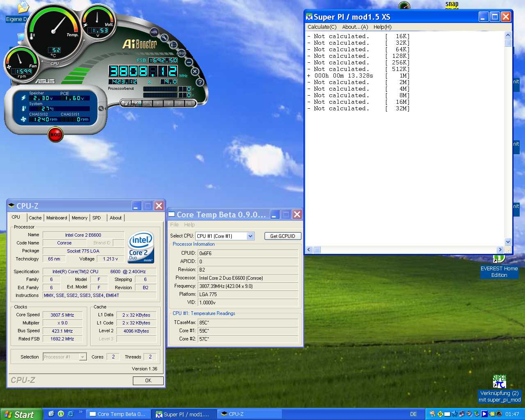This screenshot has height=420, width=525.
Task: Click the AI Booster list options icon
Action: (173, 45)
